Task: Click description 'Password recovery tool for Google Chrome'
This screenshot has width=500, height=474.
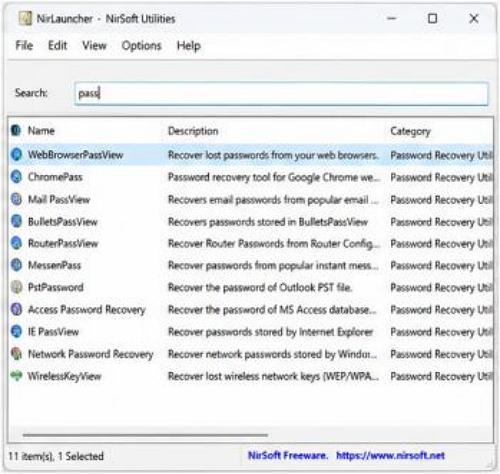Action: pyautogui.click(x=274, y=177)
